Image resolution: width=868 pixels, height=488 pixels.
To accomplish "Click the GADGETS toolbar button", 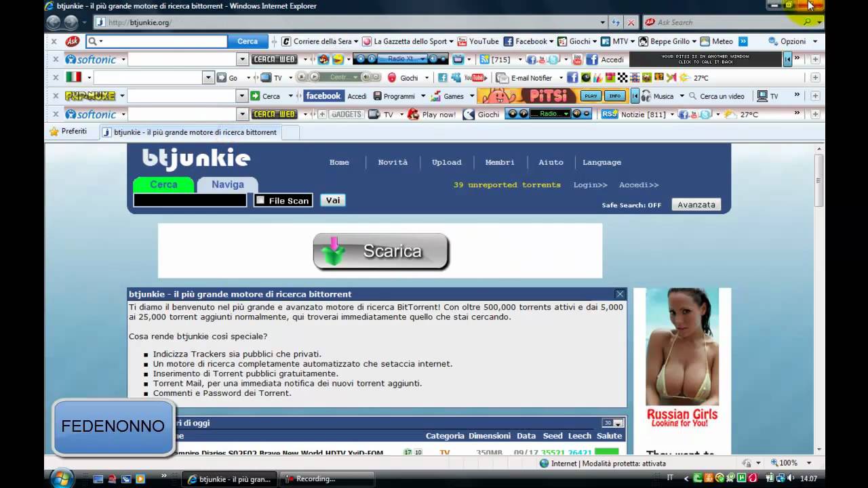I will pyautogui.click(x=347, y=115).
